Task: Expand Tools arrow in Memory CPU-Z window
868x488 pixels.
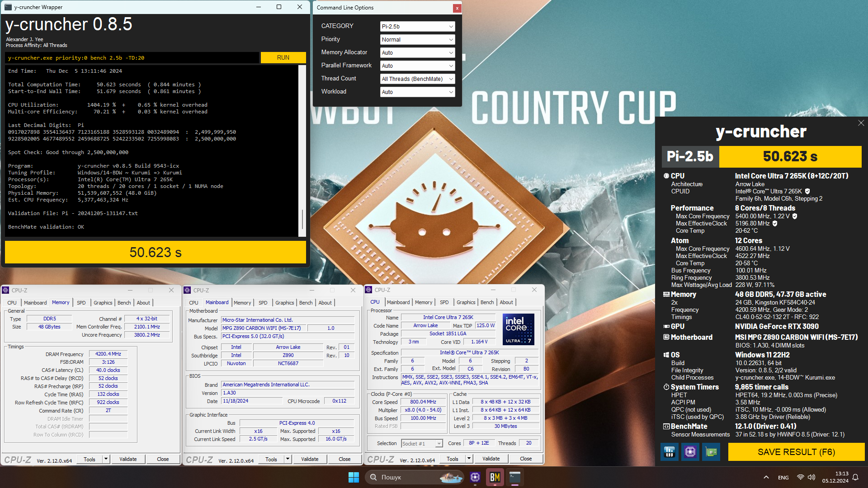Action: pos(106,459)
